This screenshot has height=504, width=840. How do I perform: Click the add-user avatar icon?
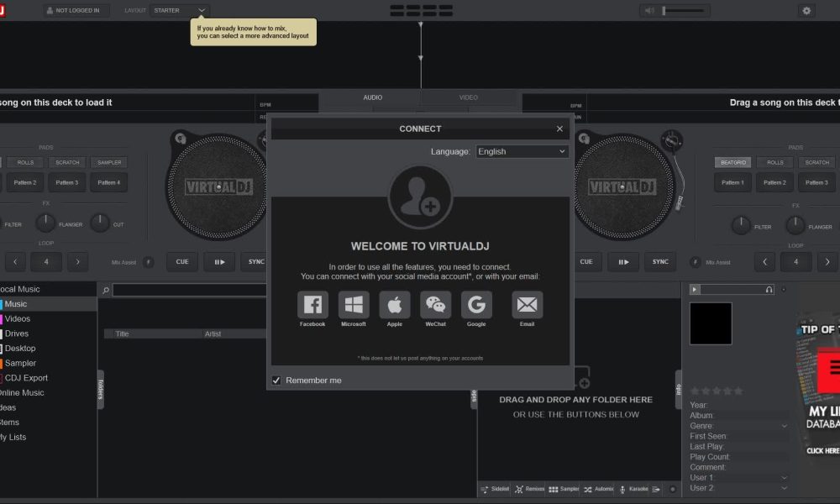pyautogui.click(x=420, y=197)
